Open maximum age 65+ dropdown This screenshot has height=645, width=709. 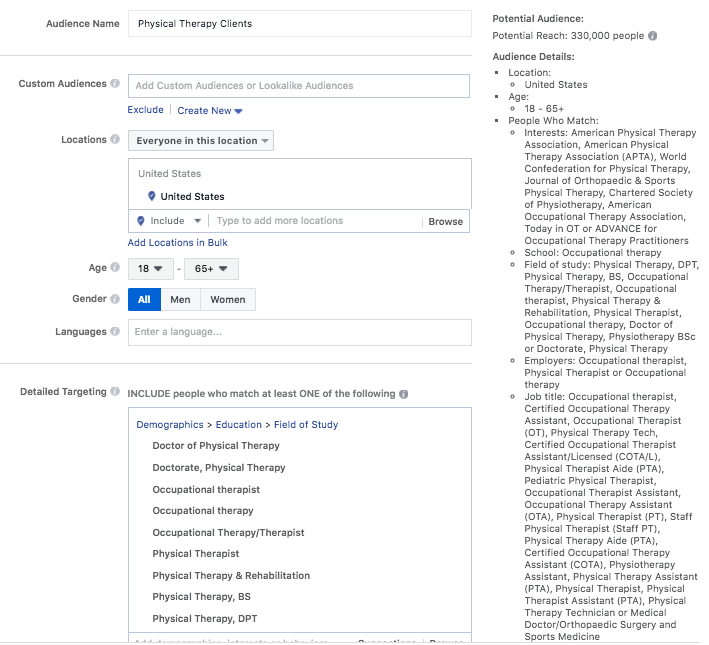[211, 269]
